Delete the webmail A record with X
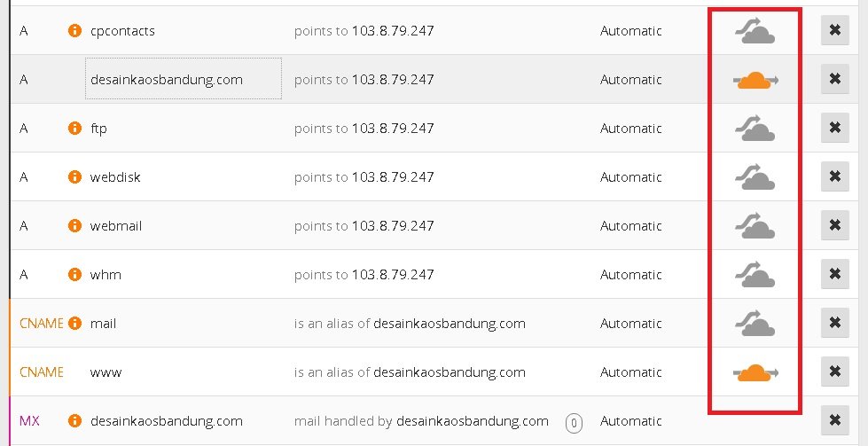The height and width of the screenshot is (446, 868). pos(833,226)
